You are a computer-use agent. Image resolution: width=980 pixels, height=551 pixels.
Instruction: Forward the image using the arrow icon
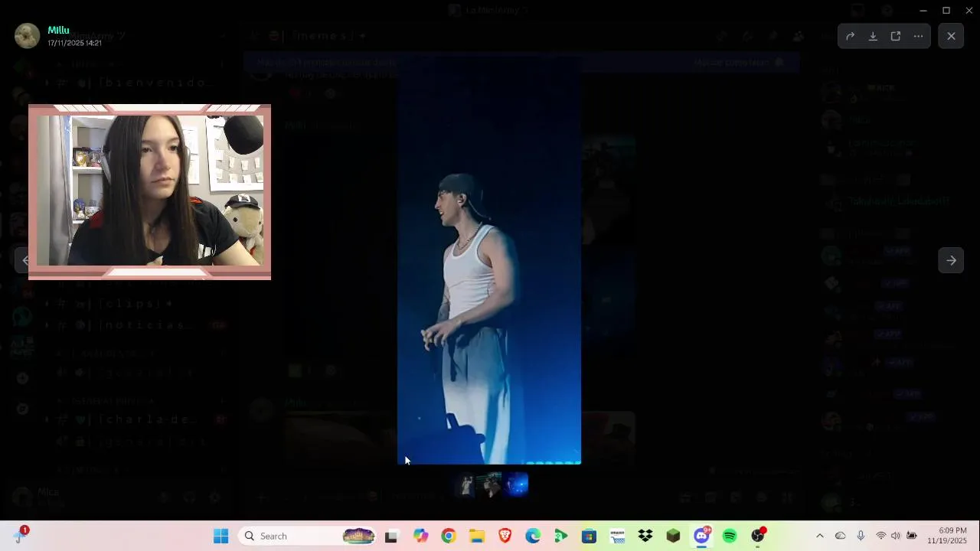click(850, 36)
